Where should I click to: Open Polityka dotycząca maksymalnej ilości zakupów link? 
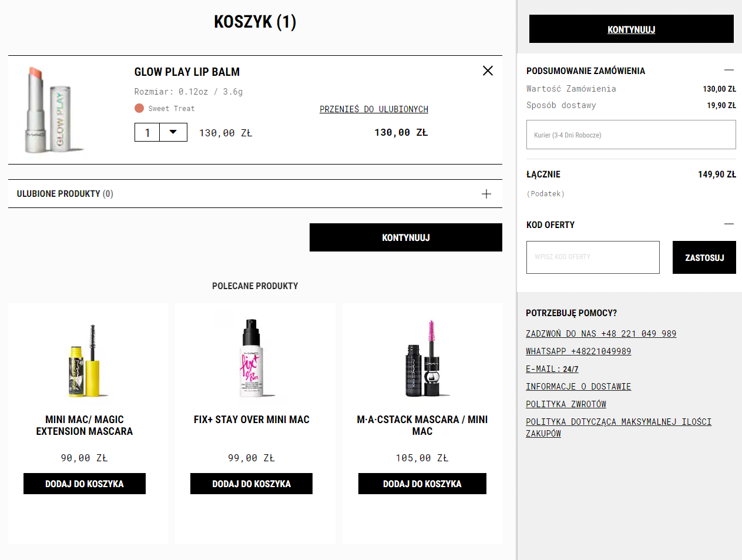[x=619, y=428]
